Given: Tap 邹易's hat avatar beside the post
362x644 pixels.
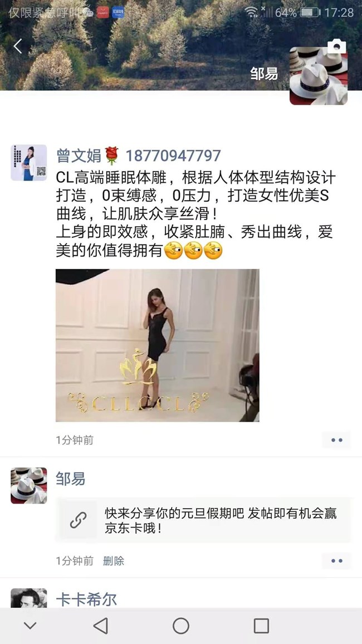Looking at the screenshot, I should pos(29,485).
